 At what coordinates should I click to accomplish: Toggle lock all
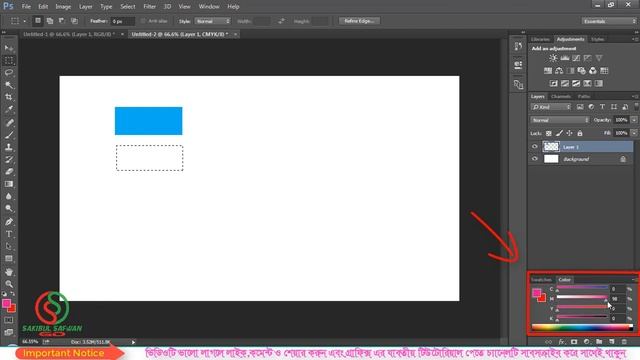point(580,133)
